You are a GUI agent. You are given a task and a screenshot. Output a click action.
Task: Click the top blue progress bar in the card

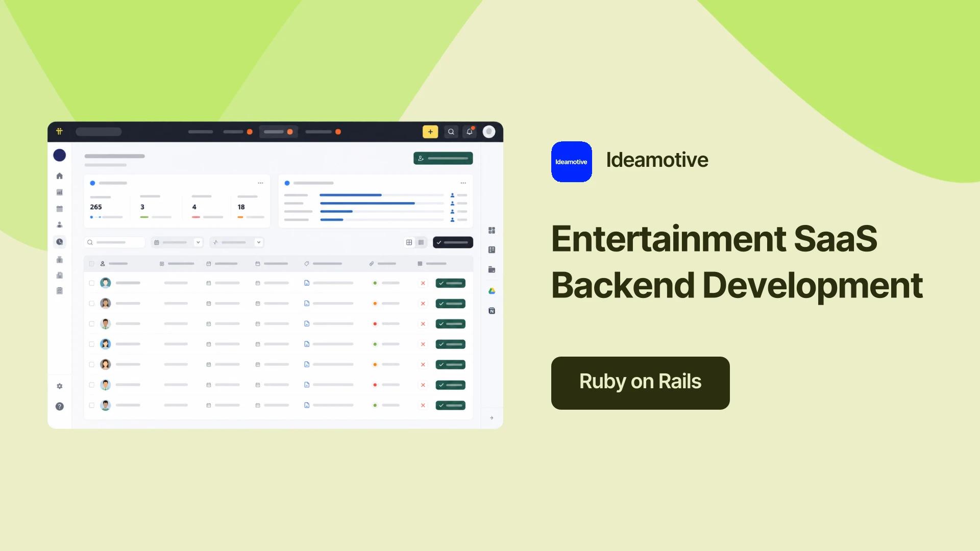point(351,195)
